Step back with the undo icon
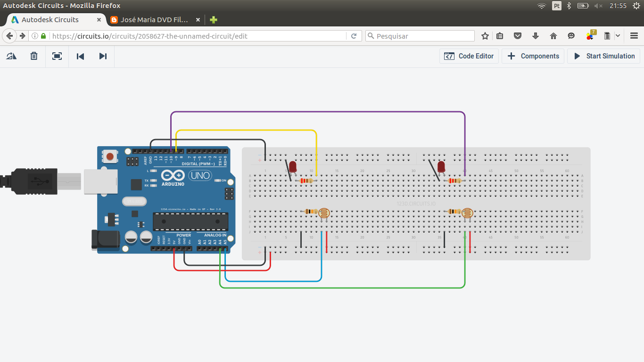This screenshot has height=362, width=644. [x=80, y=56]
